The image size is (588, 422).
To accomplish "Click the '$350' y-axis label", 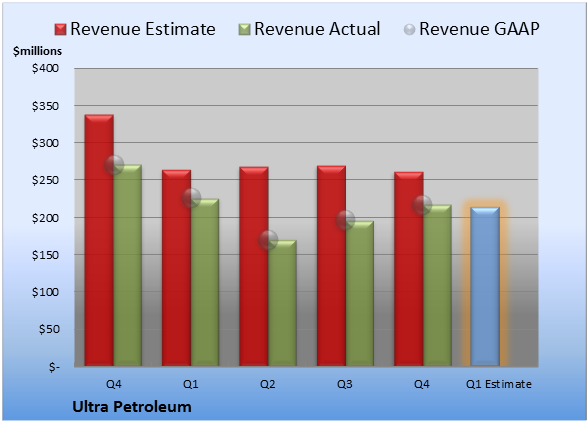I will coord(45,106).
